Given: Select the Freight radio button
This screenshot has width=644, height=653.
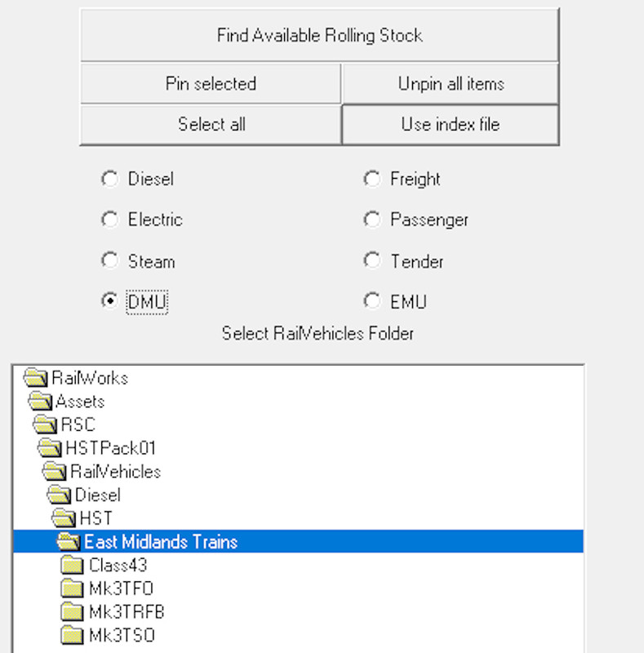Looking at the screenshot, I should point(372,179).
